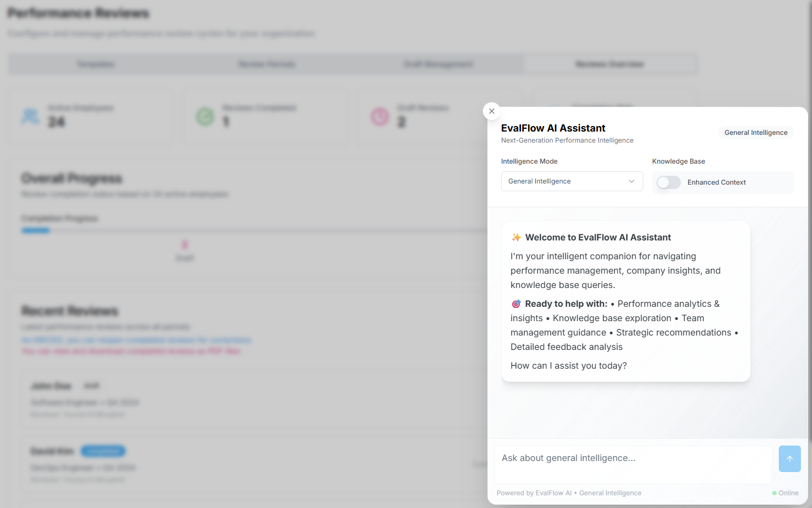The image size is (812, 508).
Task: Click the chevron arrow in Intelligence Mode selector
Action: coord(632,181)
